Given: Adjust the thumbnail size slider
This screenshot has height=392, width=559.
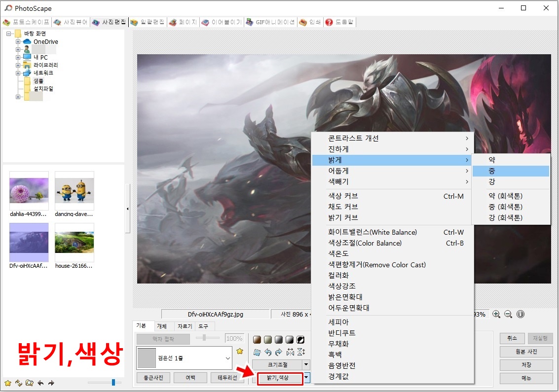Looking at the screenshot, I should (x=113, y=382).
